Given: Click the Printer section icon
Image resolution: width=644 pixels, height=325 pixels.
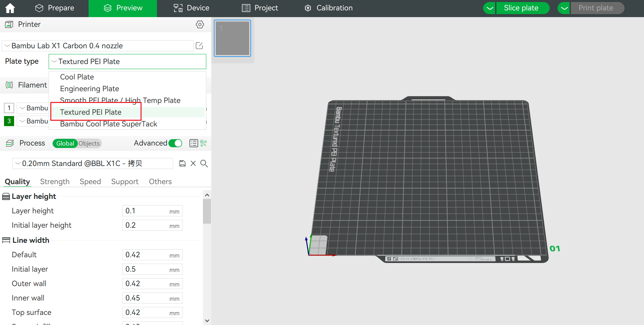Looking at the screenshot, I should pyautogui.click(x=9, y=24).
